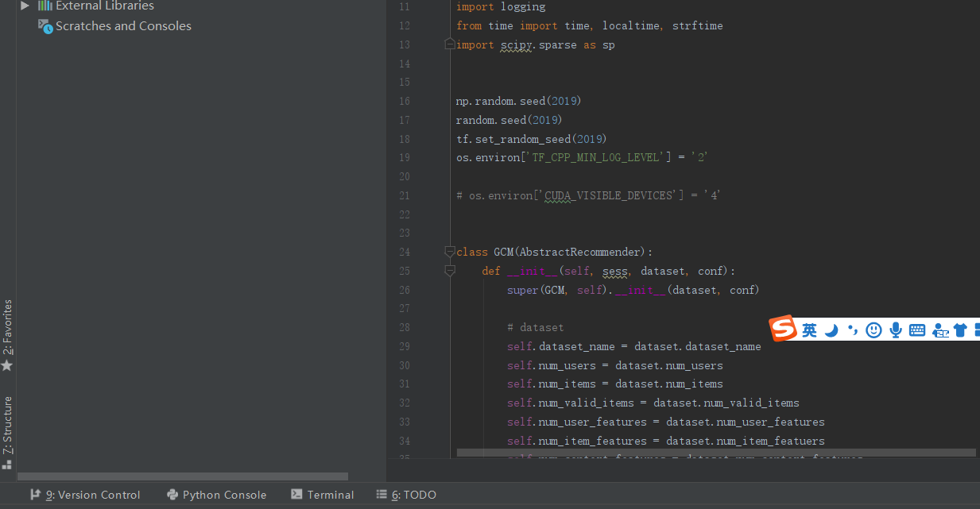Image resolution: width=980 pixels, height=509 pixels.
Task: Open the 2: Favorites tool window
Action: click(x=8, y=327)
